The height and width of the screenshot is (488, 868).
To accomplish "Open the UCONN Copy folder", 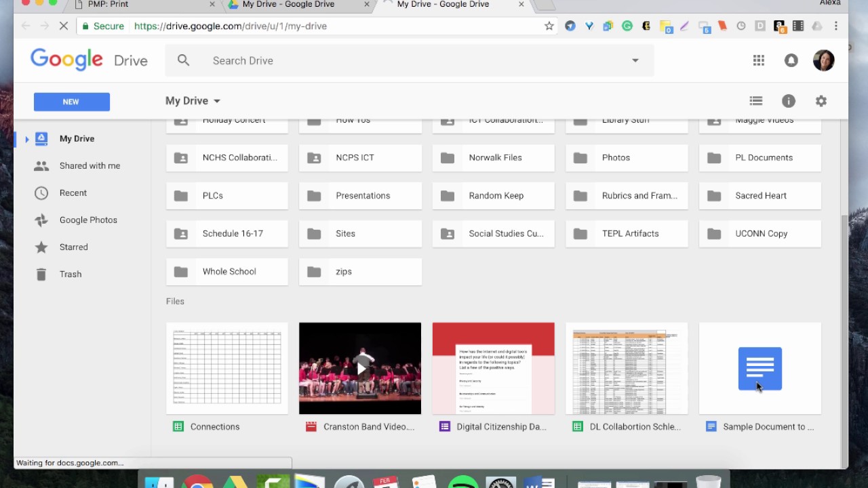I will point(760,233).
